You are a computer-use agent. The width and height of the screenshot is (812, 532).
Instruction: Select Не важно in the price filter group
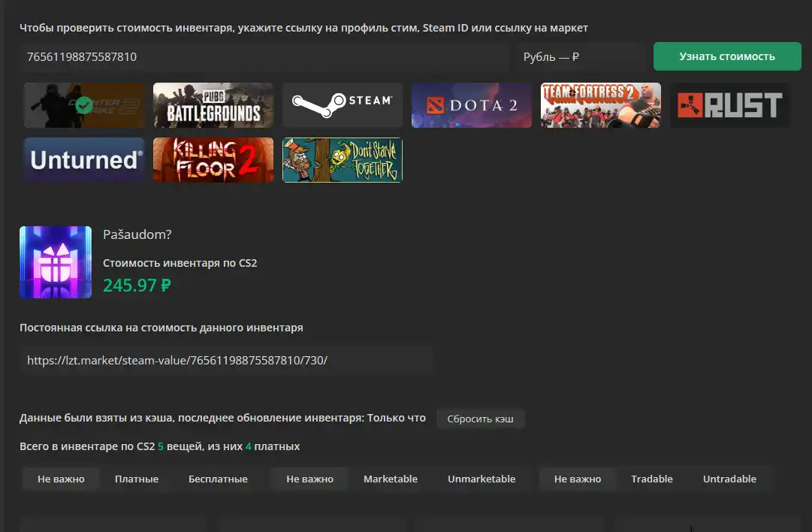[61, 479]
